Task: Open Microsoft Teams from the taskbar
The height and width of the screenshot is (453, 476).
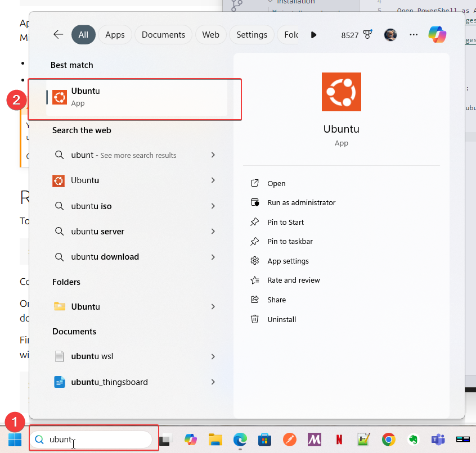Action: [438, 440]
